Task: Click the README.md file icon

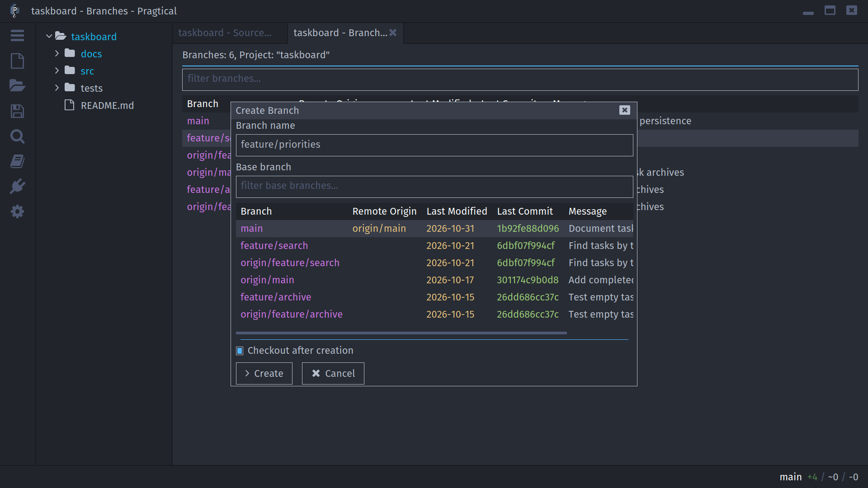Action: point(69,105)
